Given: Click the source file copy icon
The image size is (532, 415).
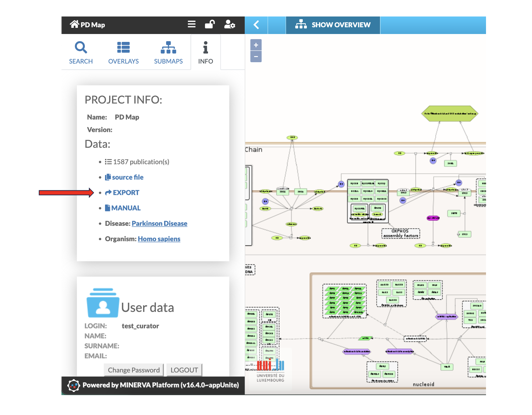Looking at the screenshot, I should pos(108,177).
